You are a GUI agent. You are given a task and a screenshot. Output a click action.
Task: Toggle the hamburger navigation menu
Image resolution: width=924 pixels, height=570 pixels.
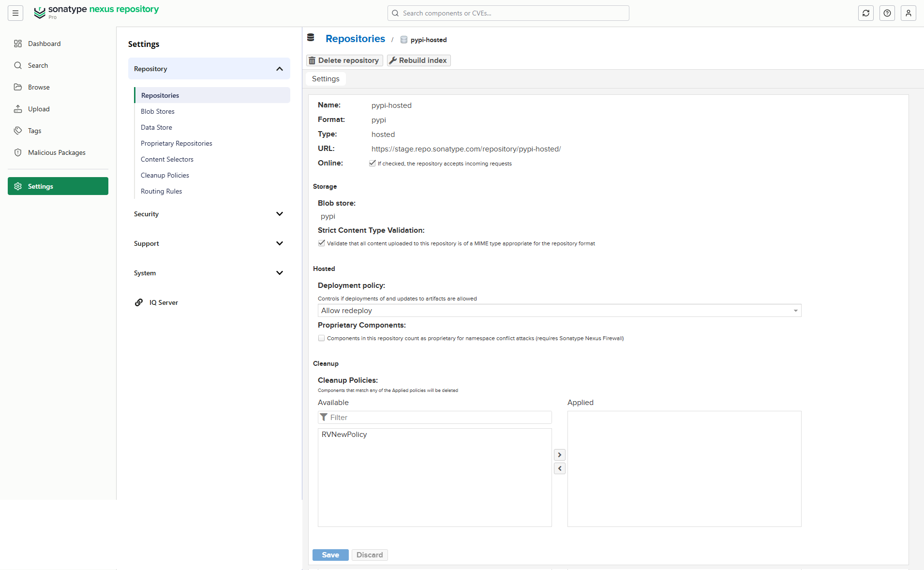pos(15,13)
